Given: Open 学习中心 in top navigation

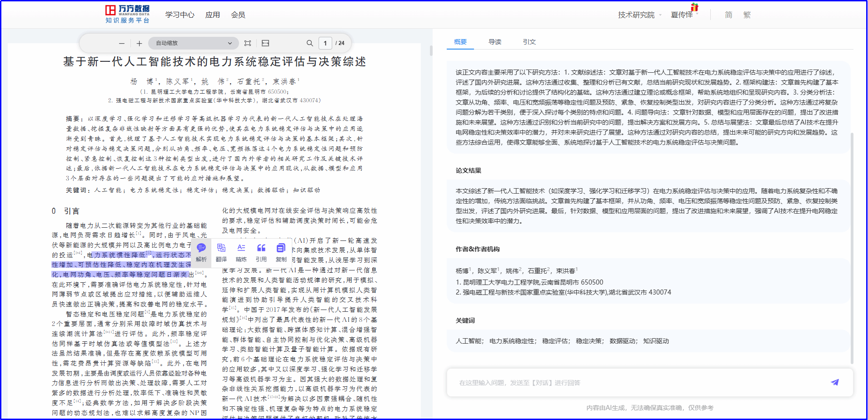Looking at the screenshot, I should click(180, 15).
